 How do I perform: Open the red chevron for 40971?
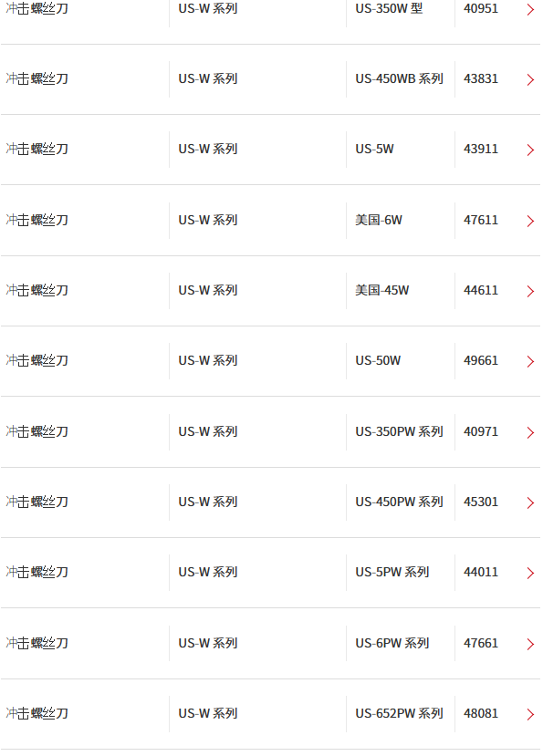[530, 432]
